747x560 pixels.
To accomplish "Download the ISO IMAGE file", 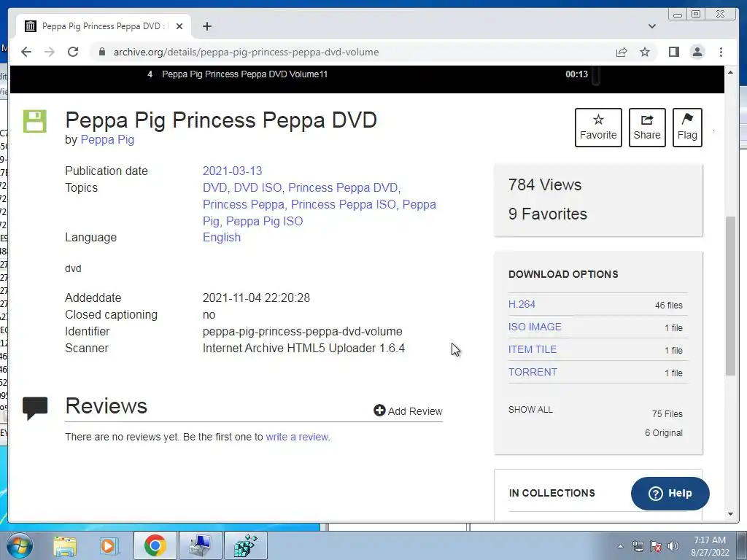I will 535,327.
